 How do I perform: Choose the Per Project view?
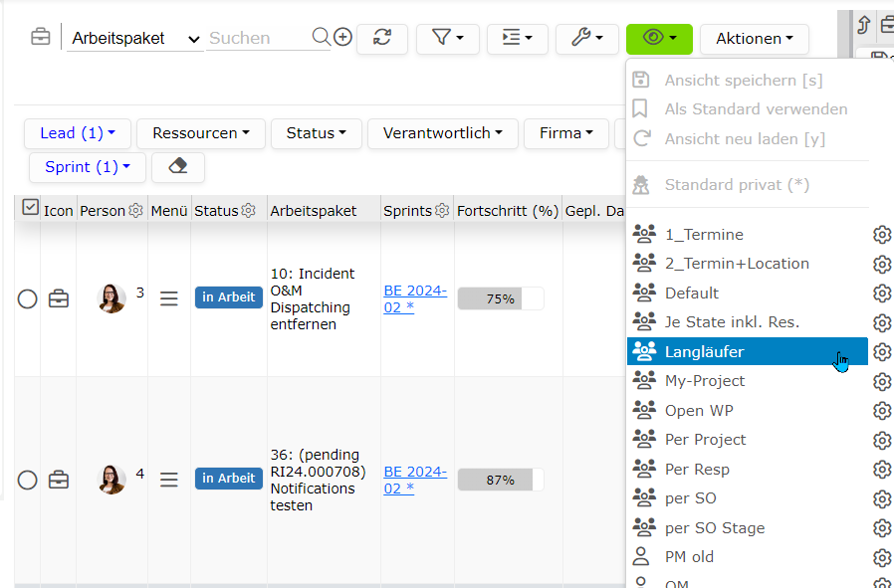(x=747, y=440)
